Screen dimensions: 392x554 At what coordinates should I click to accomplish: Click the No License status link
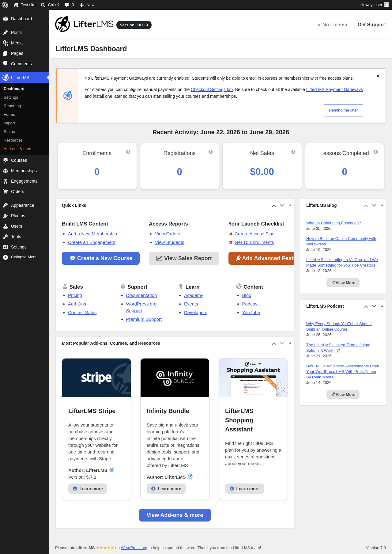click(x=333, y=25)
